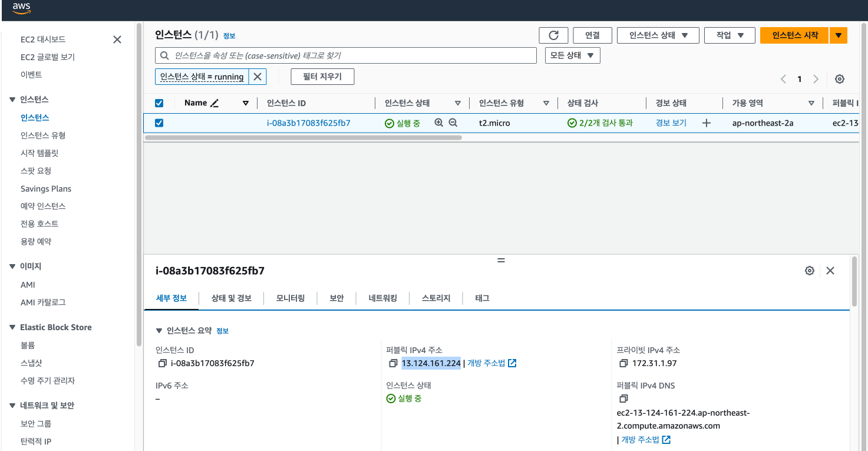Toggle the select-all instances checkbox
The image size is (868, 451).
[159, 103]
